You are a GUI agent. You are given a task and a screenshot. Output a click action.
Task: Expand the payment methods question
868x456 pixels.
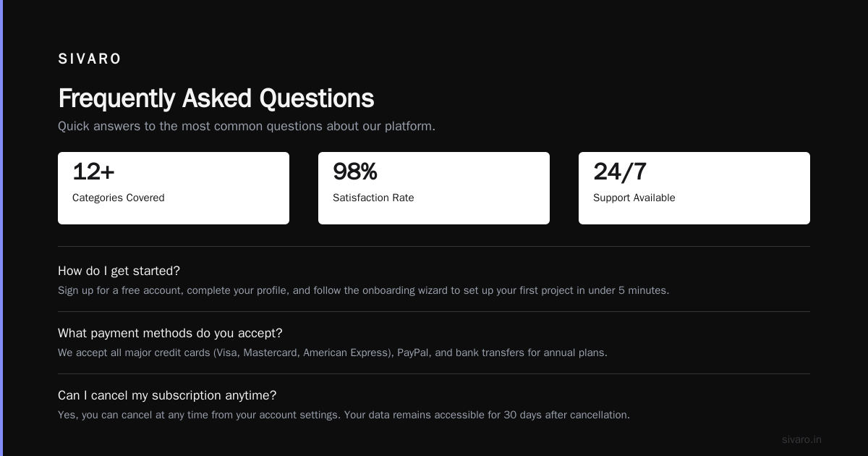[170, 333]
